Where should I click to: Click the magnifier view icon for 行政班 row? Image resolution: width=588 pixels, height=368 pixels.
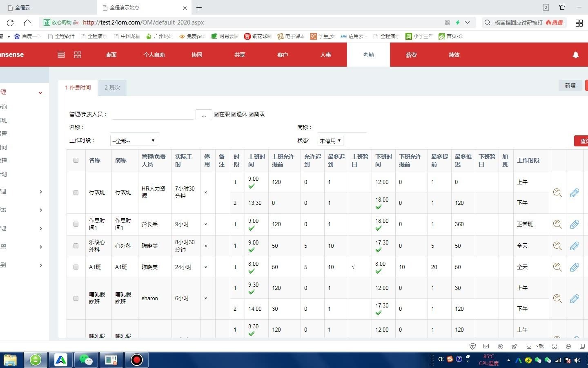click(557, 193)
